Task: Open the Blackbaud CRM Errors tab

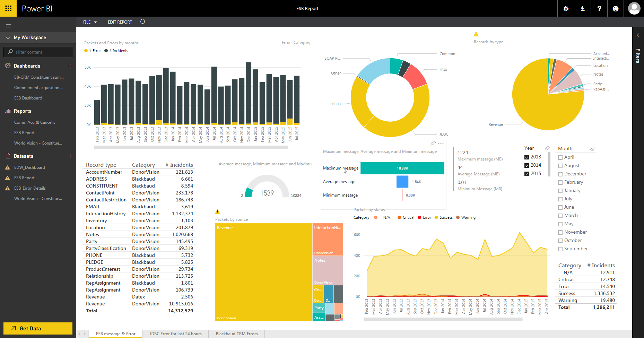Action: pyautogui.click(x=237, y=334)
